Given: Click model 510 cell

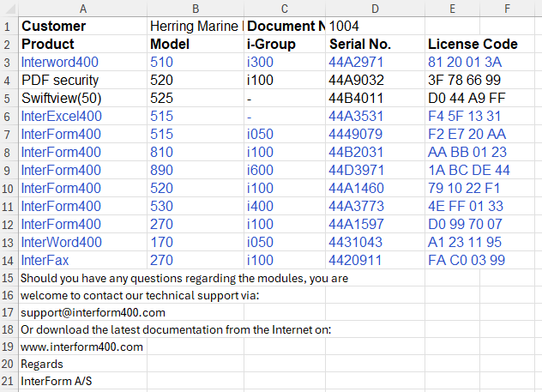Looking at the screenshot, I should click(196, 62).
